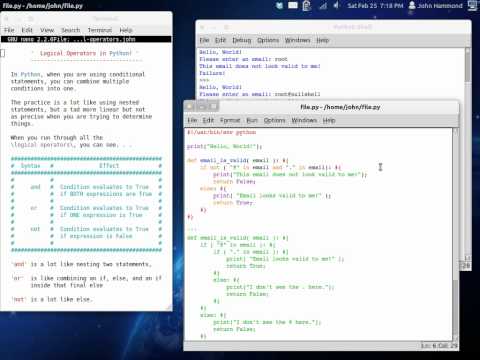
Task: Open Options menu in the Python Shell window
Action: pyautogui.click(x=268, y=40)
